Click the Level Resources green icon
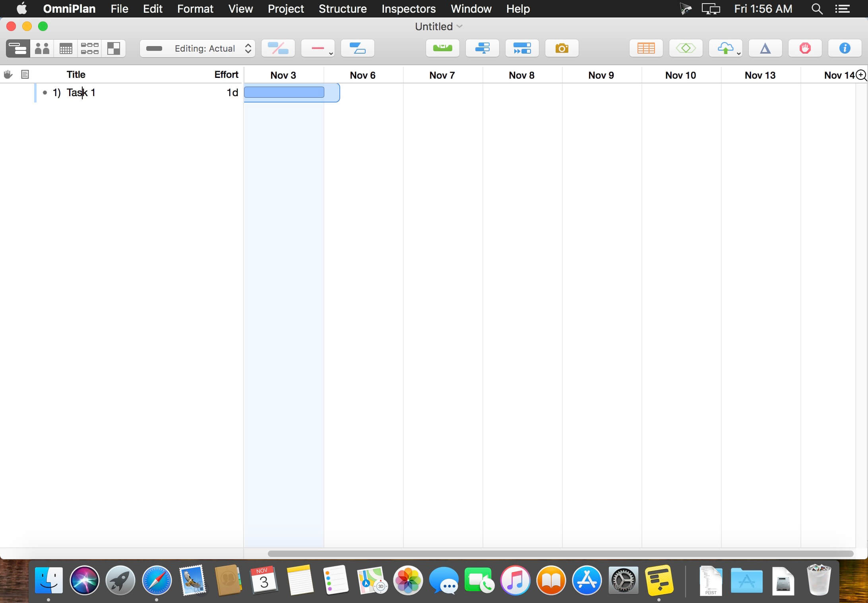The height and width of the screenshot is (603, 868). tap(442, 48)
